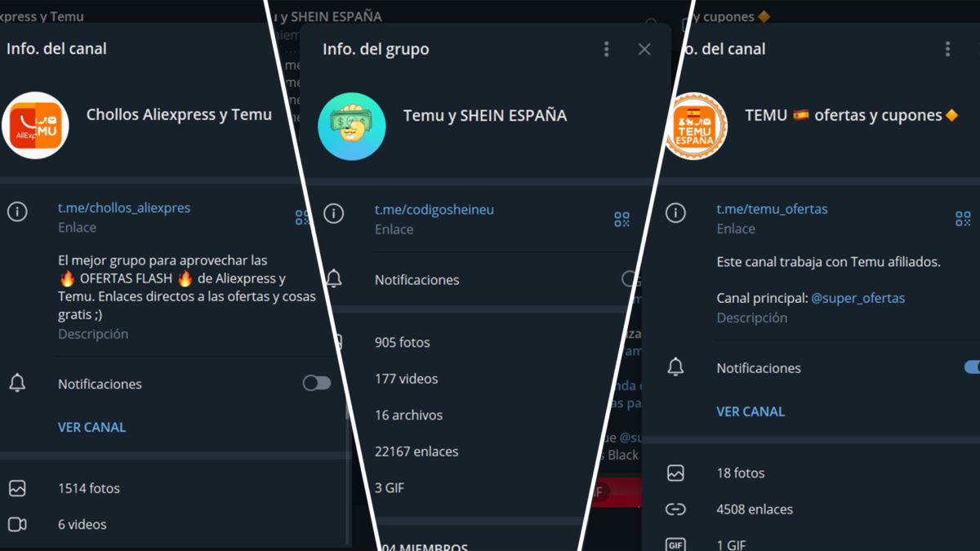Click info icon beside temu_ofertas link

click(675, 213)
